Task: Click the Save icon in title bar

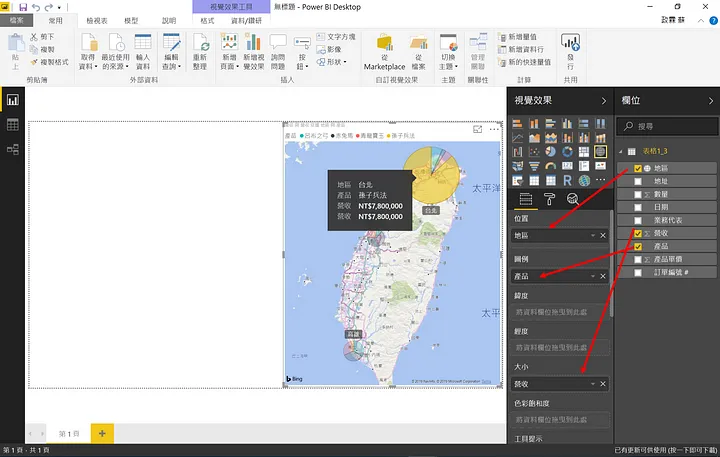Action: (23, 7)
